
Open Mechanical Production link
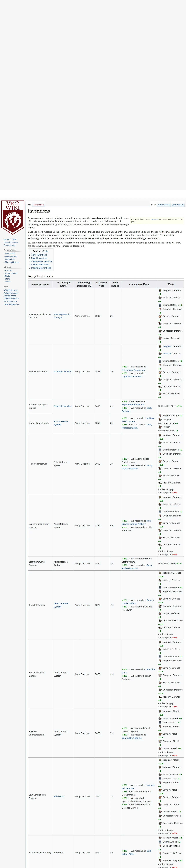coord(133,370)
